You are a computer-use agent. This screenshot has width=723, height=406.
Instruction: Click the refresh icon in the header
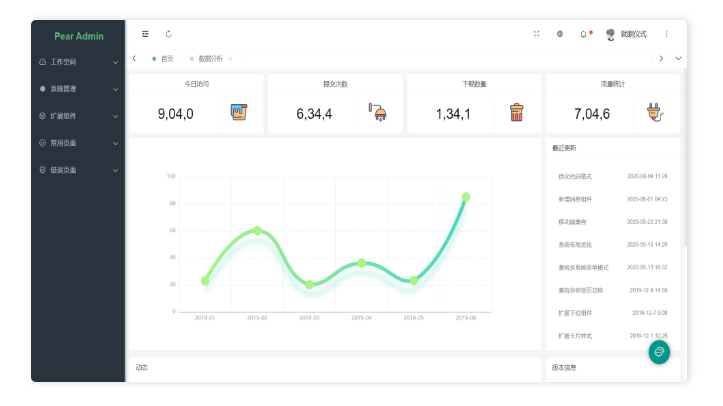pos(168,34)
